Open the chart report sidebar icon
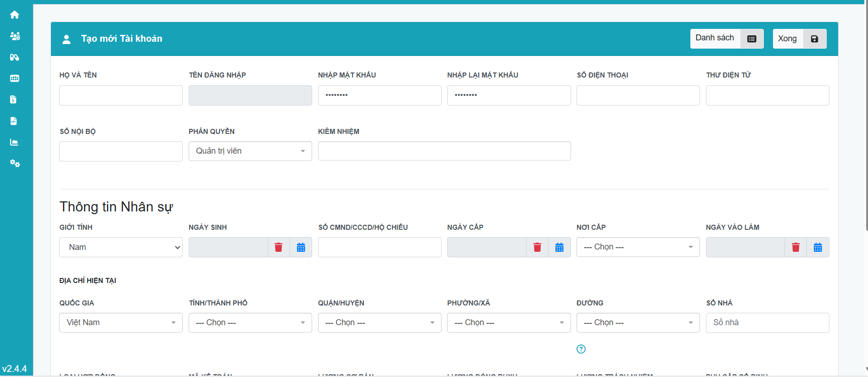Viewport: 868px width, 377px height. coord(15,142)
